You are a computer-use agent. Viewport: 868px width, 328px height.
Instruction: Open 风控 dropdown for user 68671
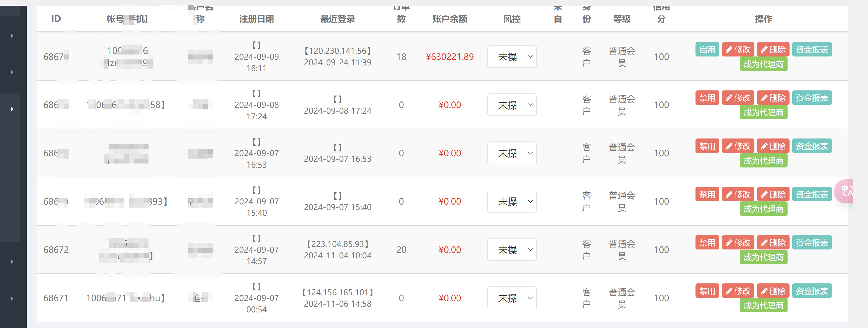coord(512,298)
